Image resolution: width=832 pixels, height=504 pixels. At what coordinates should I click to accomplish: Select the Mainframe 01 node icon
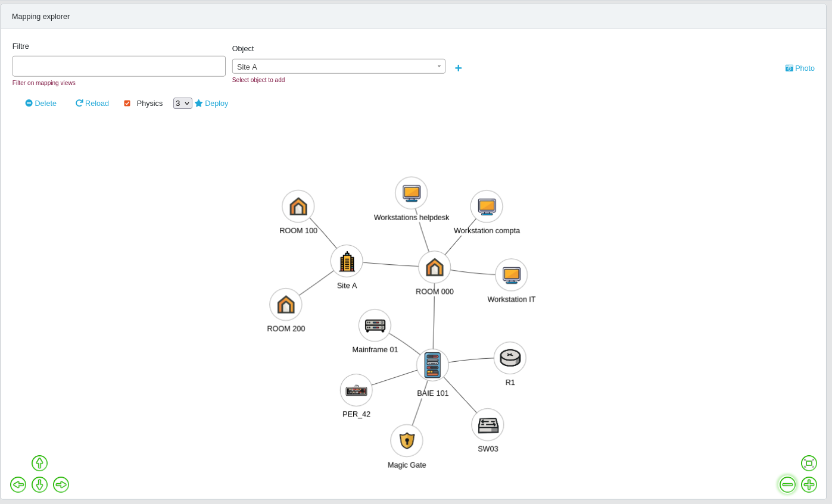(x=375, y=325)
